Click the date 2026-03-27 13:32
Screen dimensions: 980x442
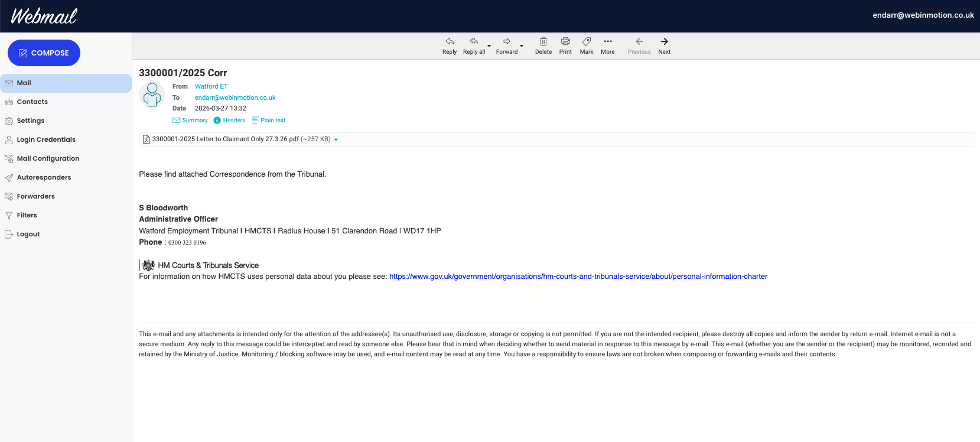coord(220,108)
